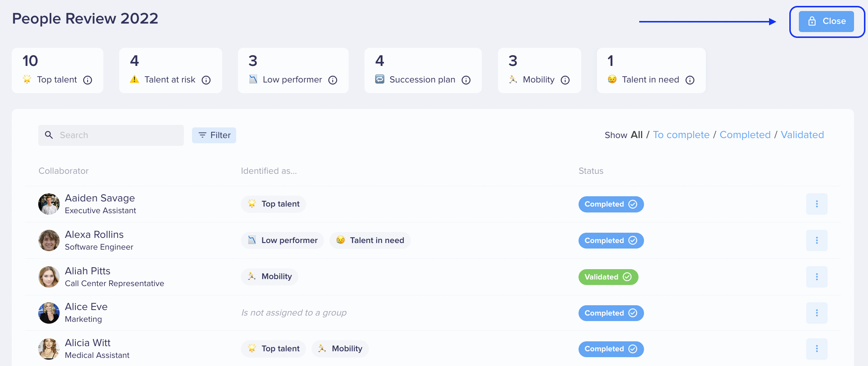
Task: Open the three-dot menu for Alicia Witt
Action: 817,349
